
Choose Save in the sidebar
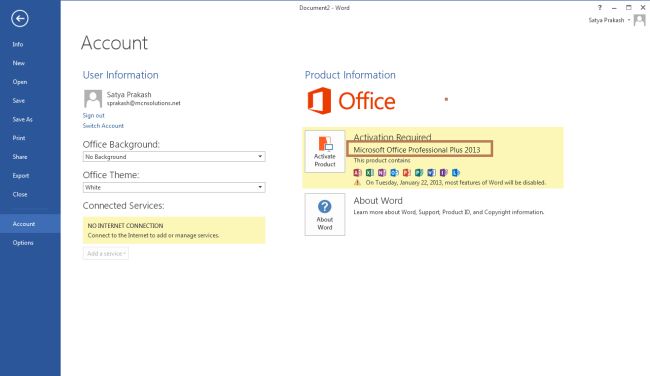pyautogui.click(x=19, y=101)
